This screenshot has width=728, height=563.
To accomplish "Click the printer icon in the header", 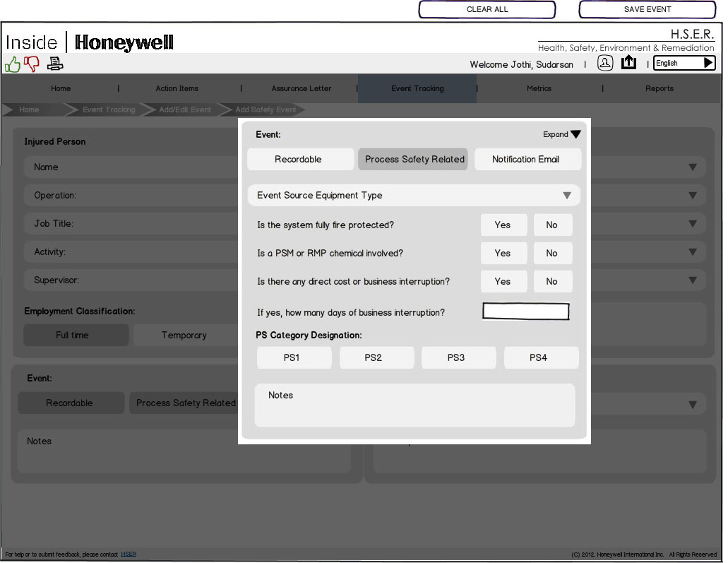I will click(x=55, y=64).
